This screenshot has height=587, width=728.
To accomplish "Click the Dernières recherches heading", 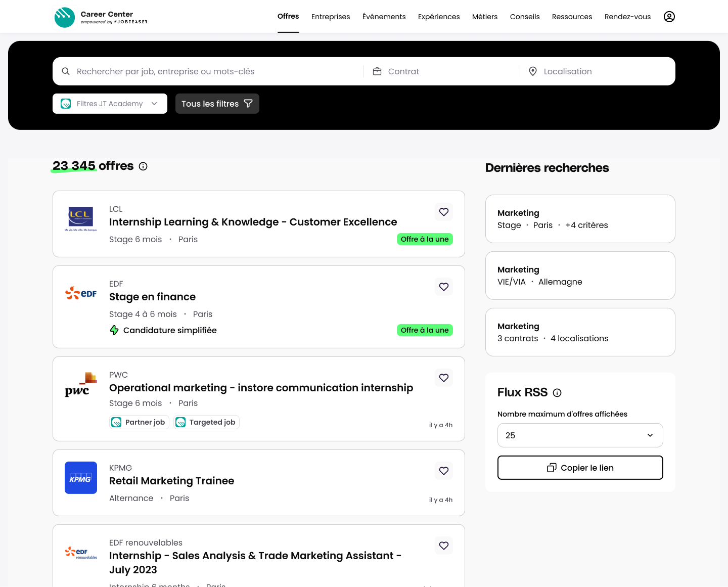I will click(x=547, y=168).
